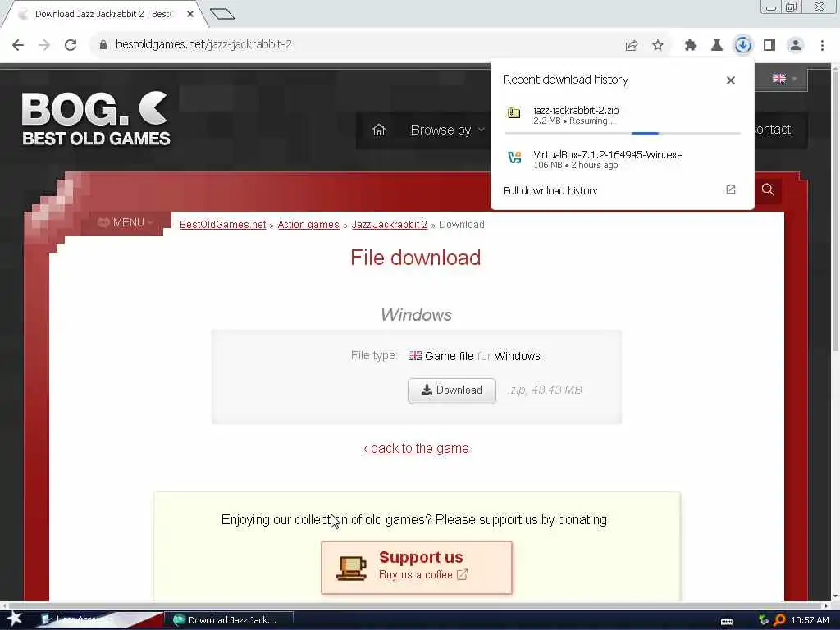
Task: Click the network tray icon
Action: (x=764, y=620)
